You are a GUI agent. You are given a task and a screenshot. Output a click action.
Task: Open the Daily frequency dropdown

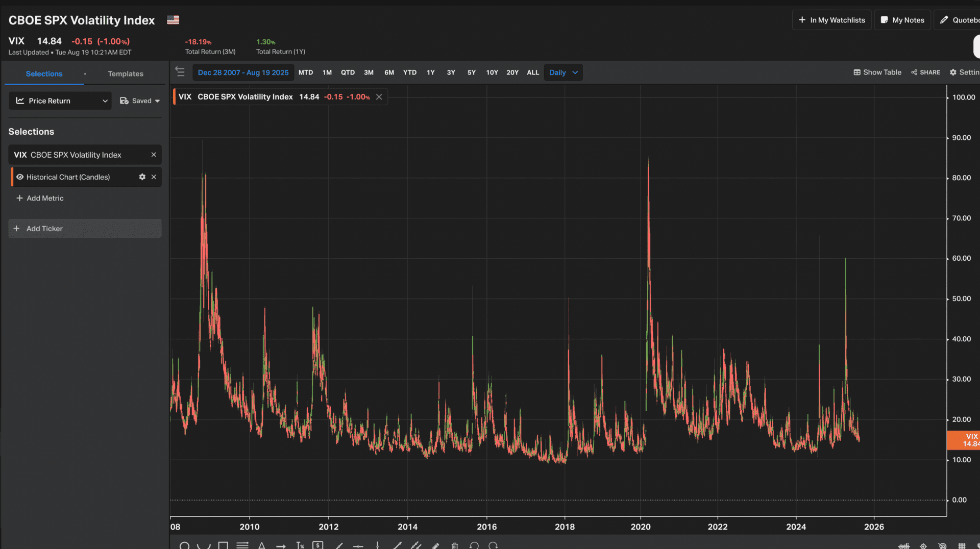tap(563, 72)
